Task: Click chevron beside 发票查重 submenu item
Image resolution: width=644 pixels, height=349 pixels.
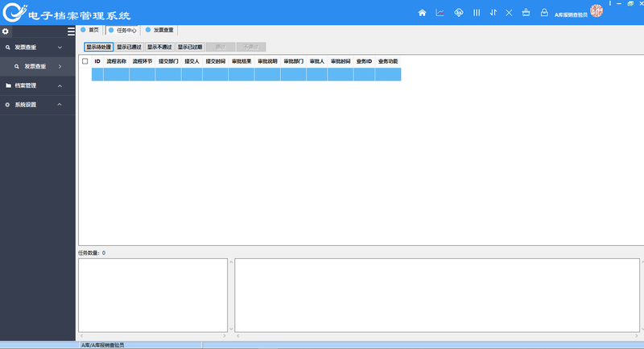Action: click(60, 66)
